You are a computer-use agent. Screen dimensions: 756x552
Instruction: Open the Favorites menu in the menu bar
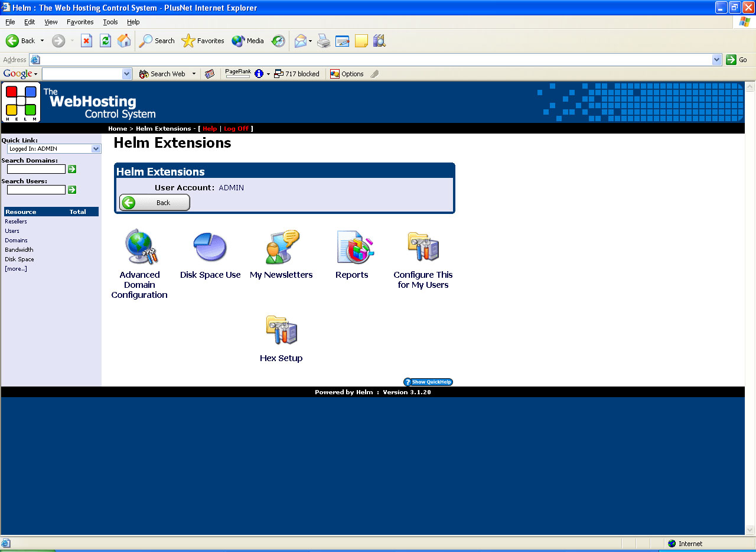pos(80,22)
